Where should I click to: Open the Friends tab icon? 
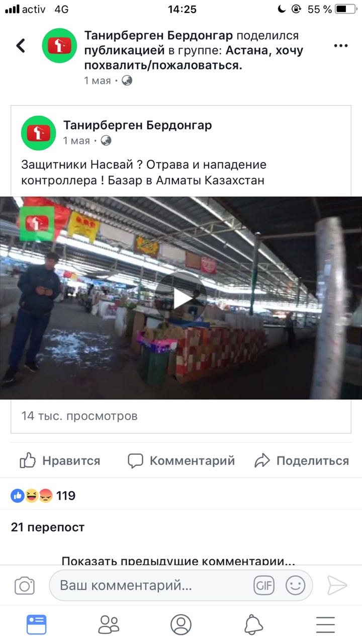(109, 624)
